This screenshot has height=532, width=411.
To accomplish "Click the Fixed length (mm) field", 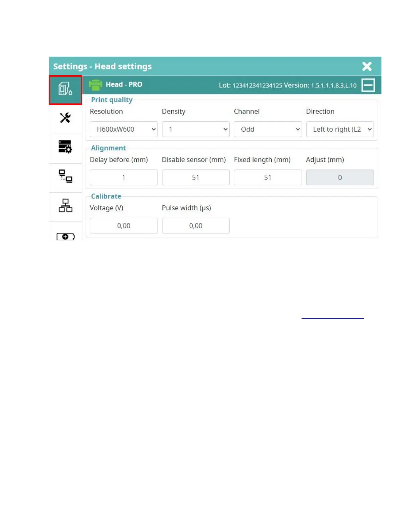I will [268, 177].
